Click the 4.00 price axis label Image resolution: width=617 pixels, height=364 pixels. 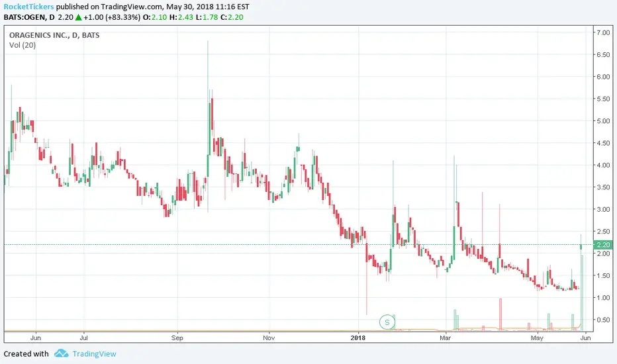603,165
